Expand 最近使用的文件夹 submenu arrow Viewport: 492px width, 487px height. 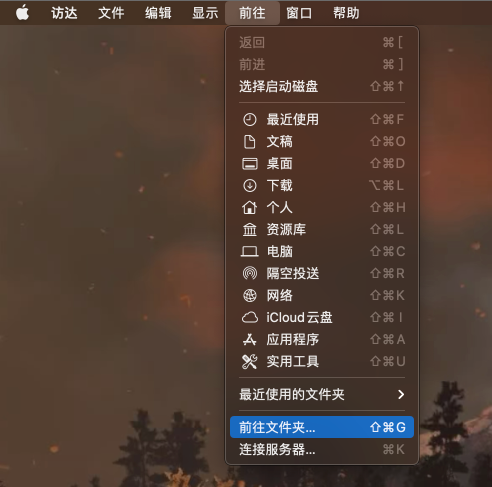[401, 395]
